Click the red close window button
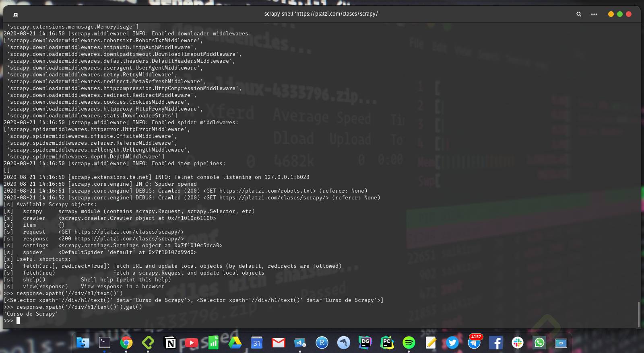This screenshot has width=644, height=353. (629, 14)
